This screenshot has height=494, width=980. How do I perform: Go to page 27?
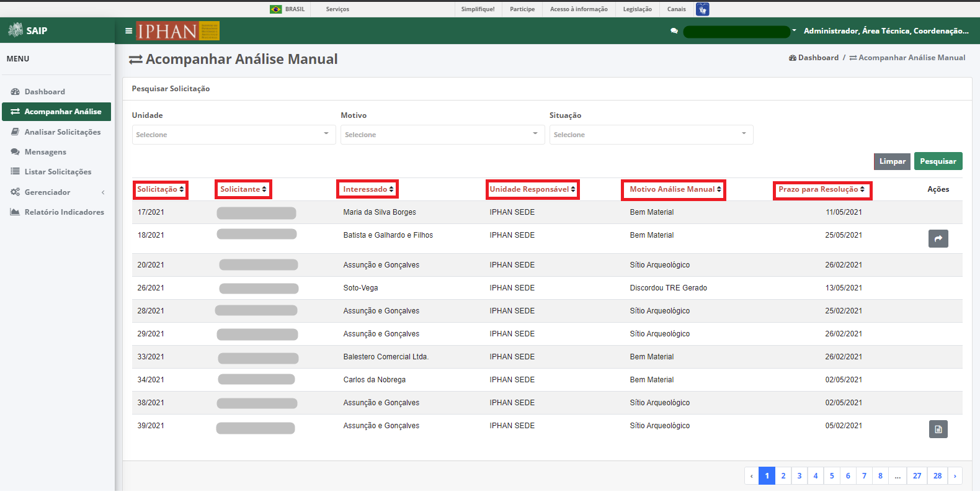coord(917,476)
